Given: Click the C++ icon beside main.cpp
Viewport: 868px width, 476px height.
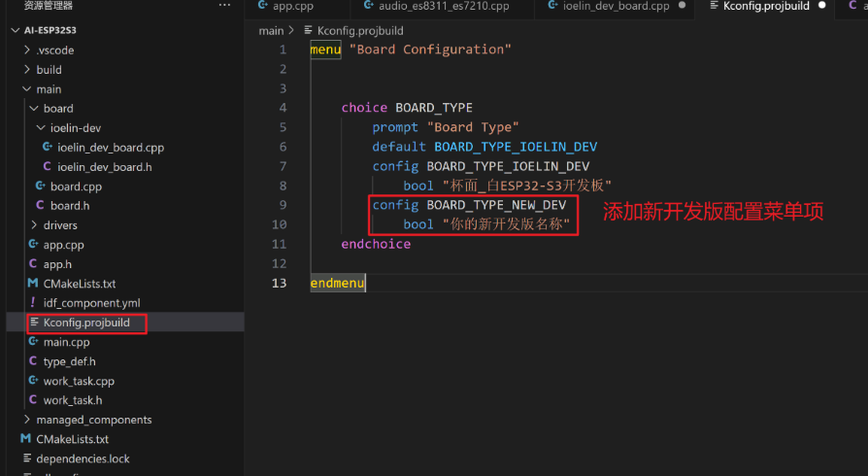Looking at the screenshot, I should tap(33, 341).
